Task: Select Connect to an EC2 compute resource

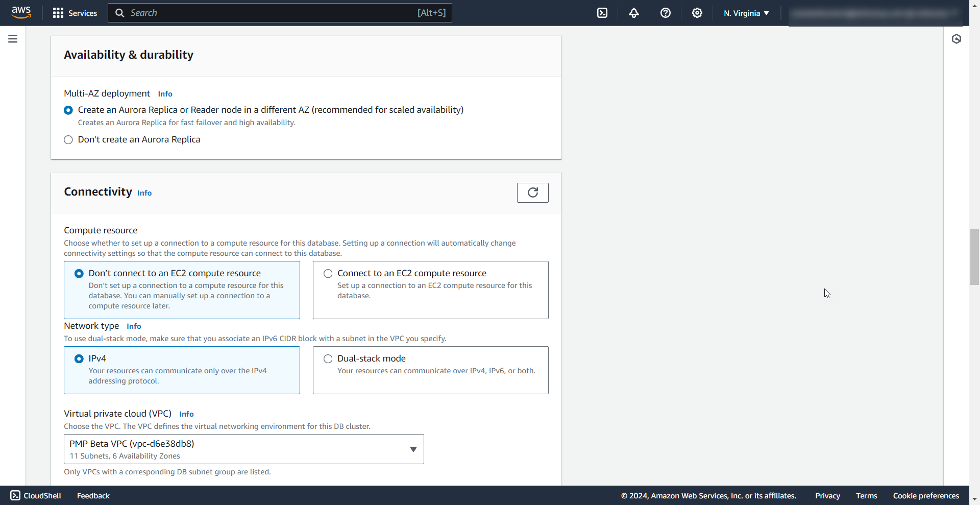Action: (328, 274)
